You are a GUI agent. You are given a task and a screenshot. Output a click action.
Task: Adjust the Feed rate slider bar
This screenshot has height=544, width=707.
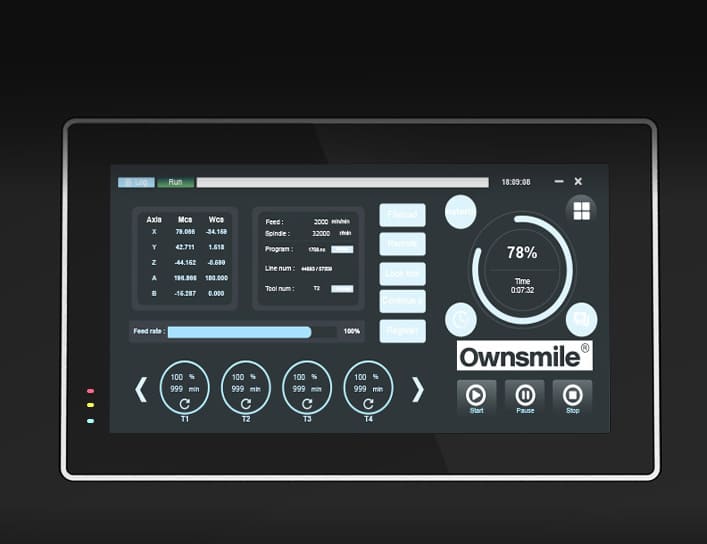[x=252, y=332]
